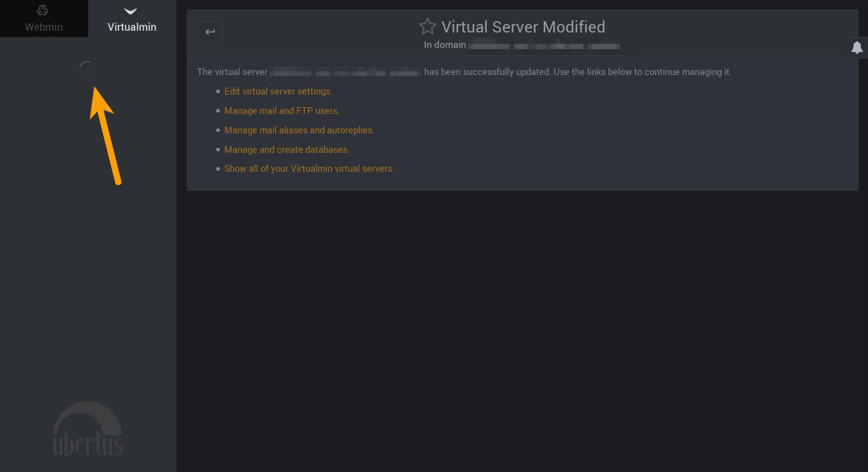Click the Webmin clover icon in the sidebar
This screenshot has width=868, height=472.
[43, 10]
